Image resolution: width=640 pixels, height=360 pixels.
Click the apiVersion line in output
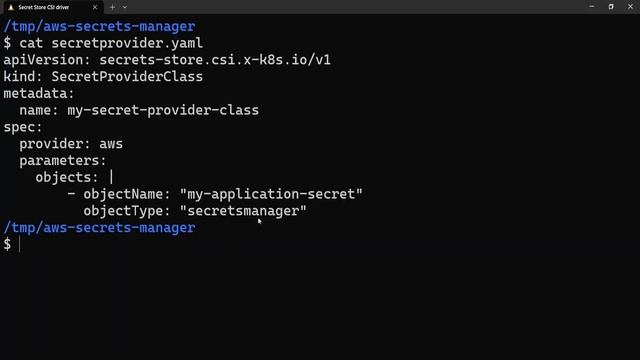(167, 60)
